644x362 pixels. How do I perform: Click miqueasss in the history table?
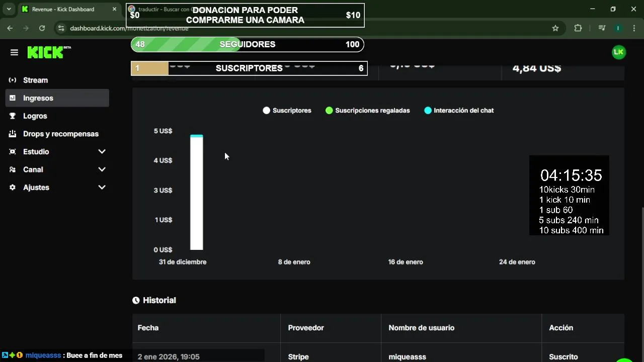(x=407, y=356)
